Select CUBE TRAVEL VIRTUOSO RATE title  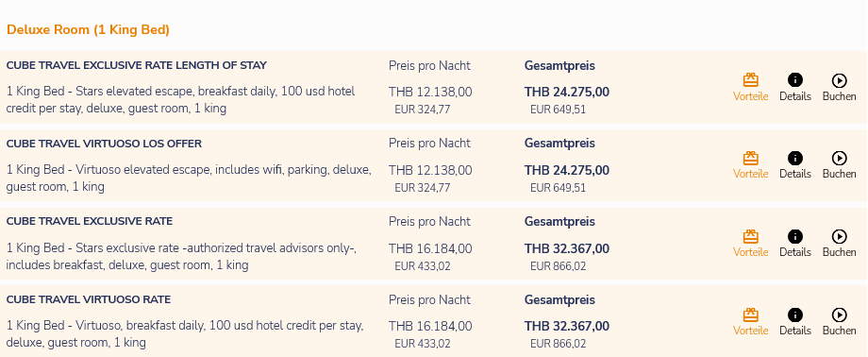pyautogui.click(x=89, y=300)
